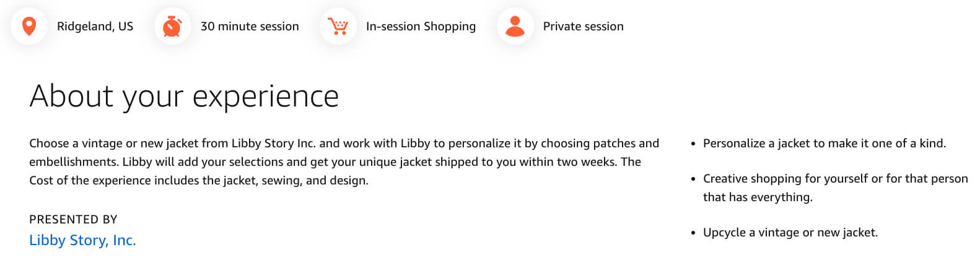The width and height of the screenshot is (980, 268).
Task: Click the PRESENTED BY label
Action: coord(73,219)
